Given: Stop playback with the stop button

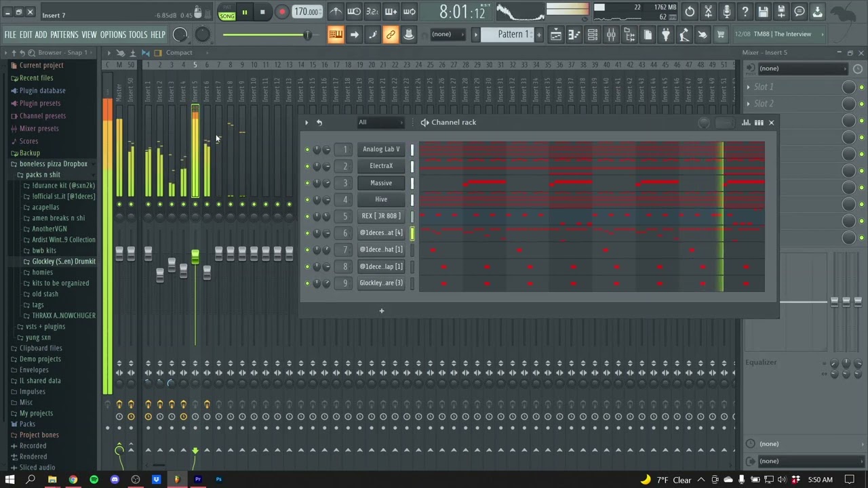Looking at the screenshot, I should pyautogui.click(x=262, y=12).
